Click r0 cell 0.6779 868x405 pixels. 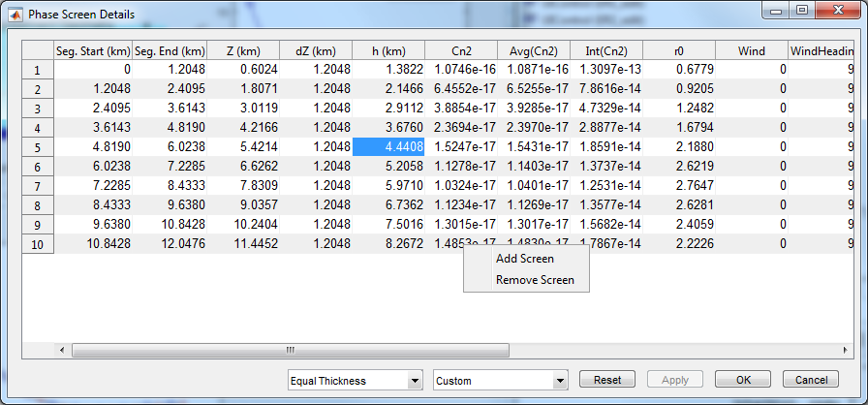[679, 69]
